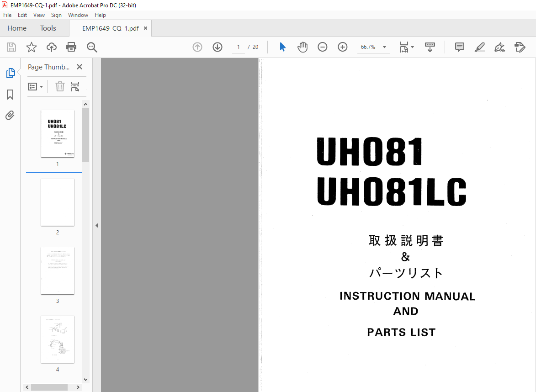This screenshot has height=392, width=536.
Task: Open the Sign menu
Action: pyautogui.click(x=56, y=15)
